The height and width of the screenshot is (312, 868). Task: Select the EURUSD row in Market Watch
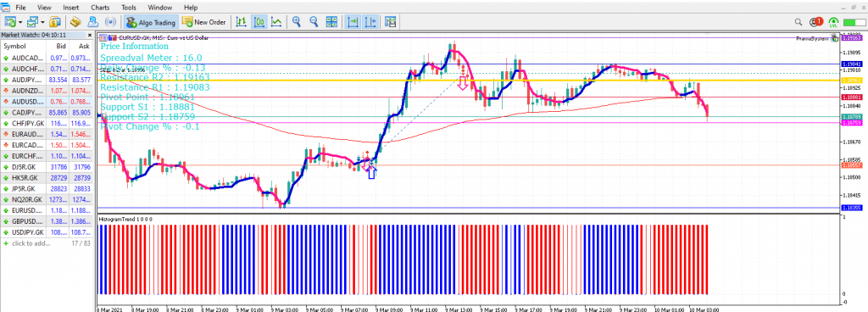[47, 211]
